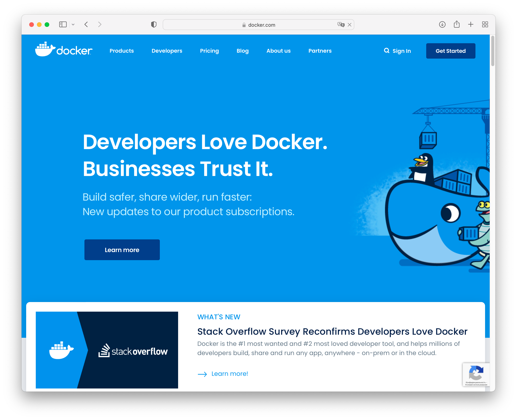Screen dimensions: 517x420
Task: Open the Products navigation dropdown
Action: pos(122,51)
